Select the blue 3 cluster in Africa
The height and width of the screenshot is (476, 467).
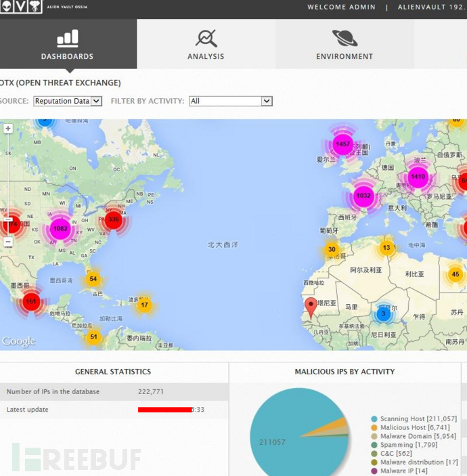coord(383,313)
